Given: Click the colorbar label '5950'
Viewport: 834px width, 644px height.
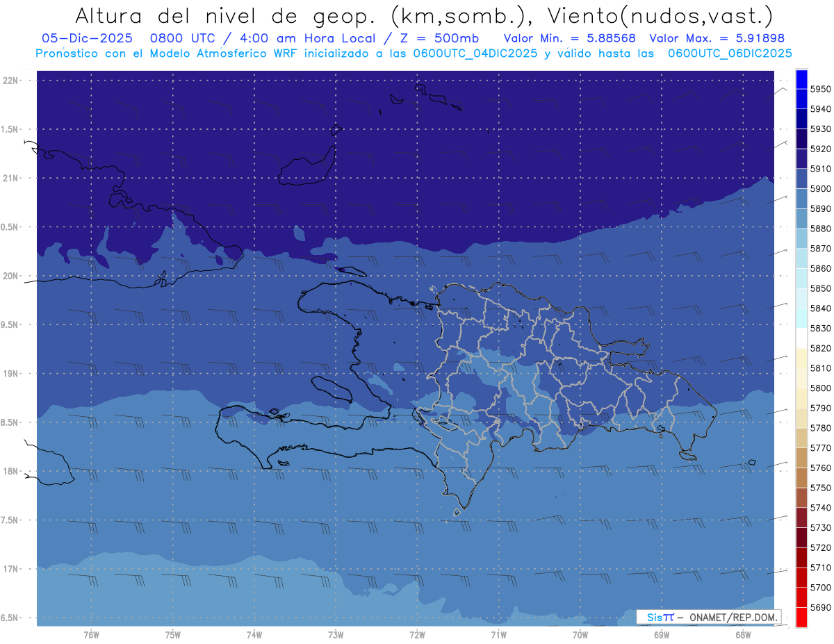Looking at the screenshot, I should pyautogui.click(x=820, y=90).
